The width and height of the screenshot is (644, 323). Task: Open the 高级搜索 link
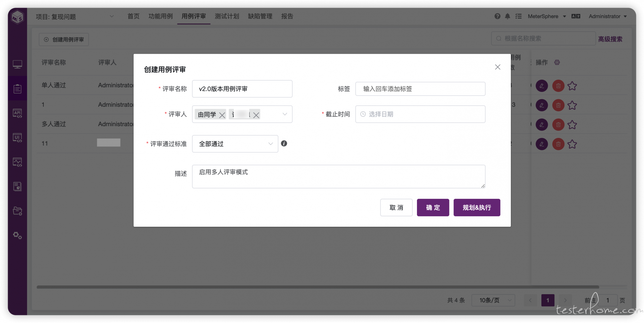point(610,39)
